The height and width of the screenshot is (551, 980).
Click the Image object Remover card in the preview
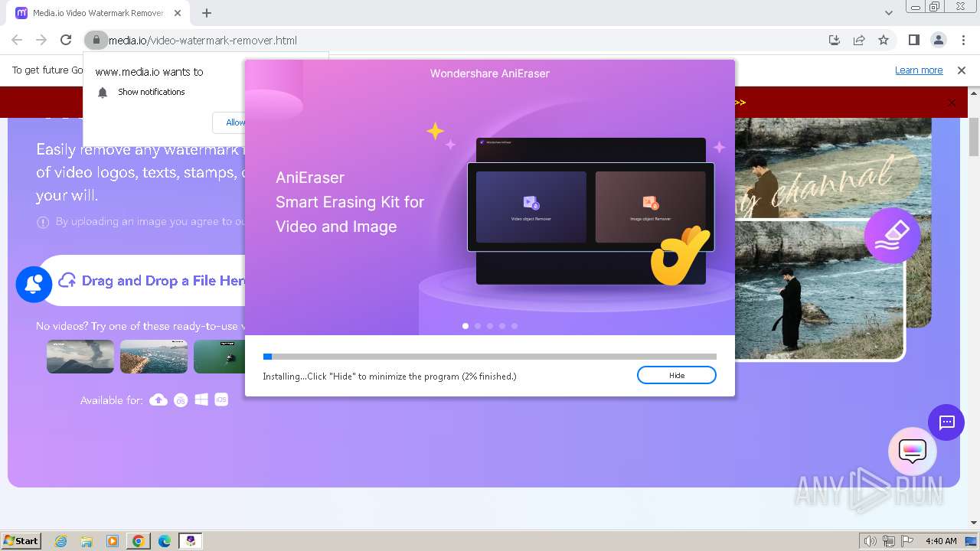(651, 207)
